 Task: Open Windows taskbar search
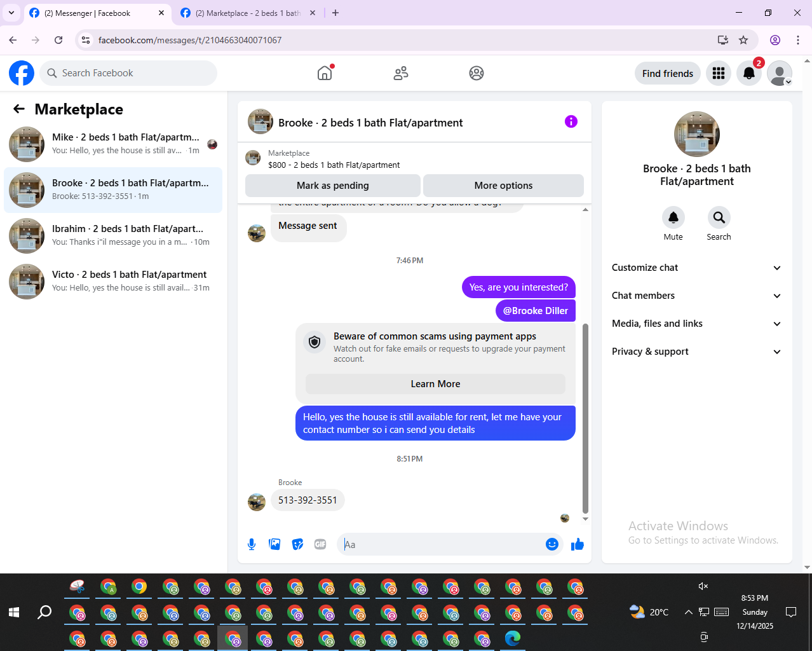44,612
